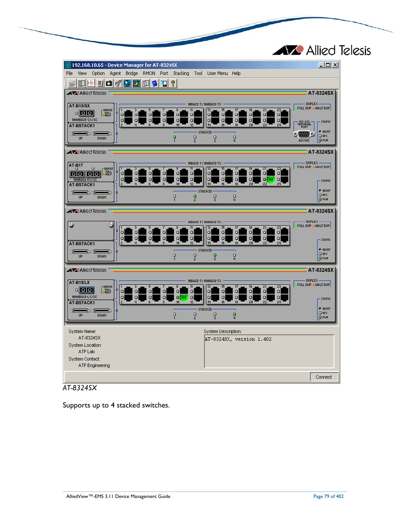411x532 pixels.
Task: Click the wrench toolbar icon
Action: tap(118, 84)
